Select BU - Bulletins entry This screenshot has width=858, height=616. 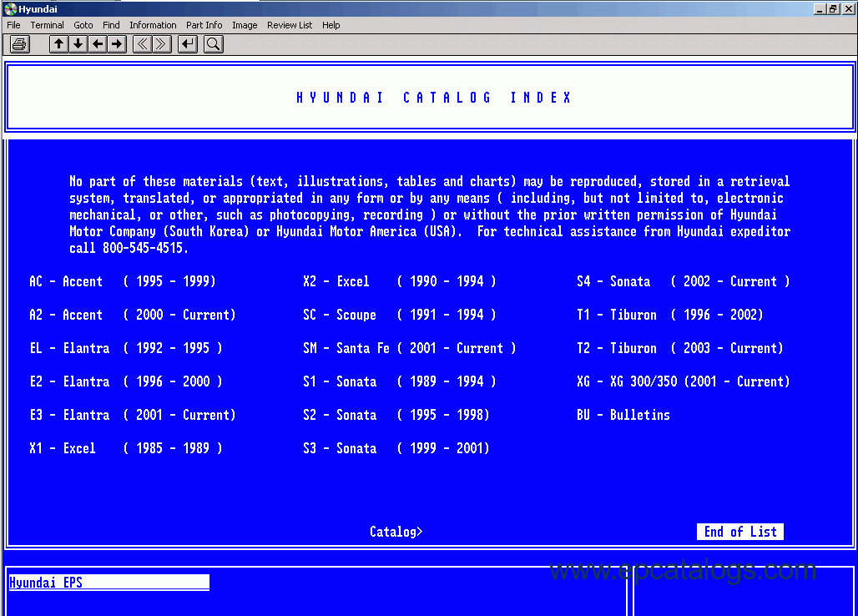tap(623, 415)
